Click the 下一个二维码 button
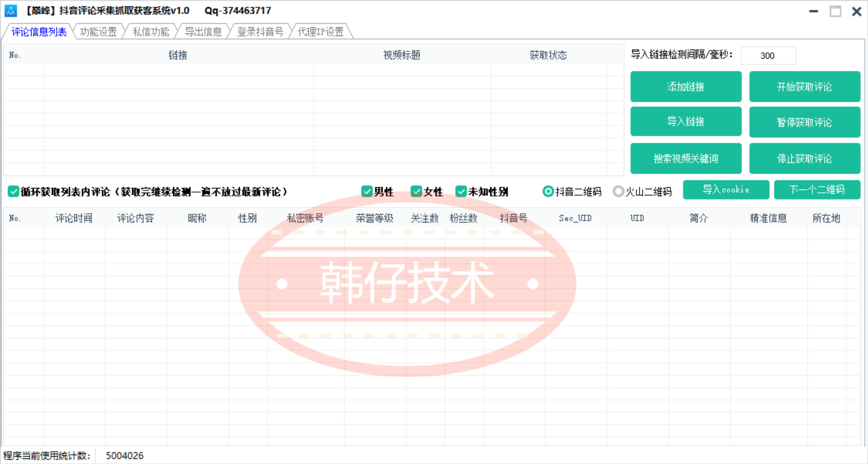The image size is (868, 464). (x=816, y=190)
